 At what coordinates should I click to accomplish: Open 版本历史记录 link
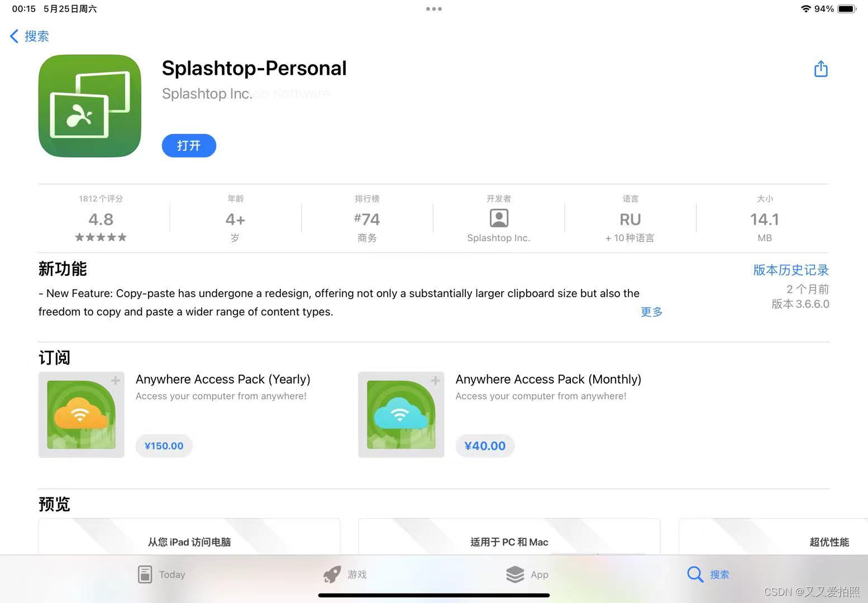791,270
